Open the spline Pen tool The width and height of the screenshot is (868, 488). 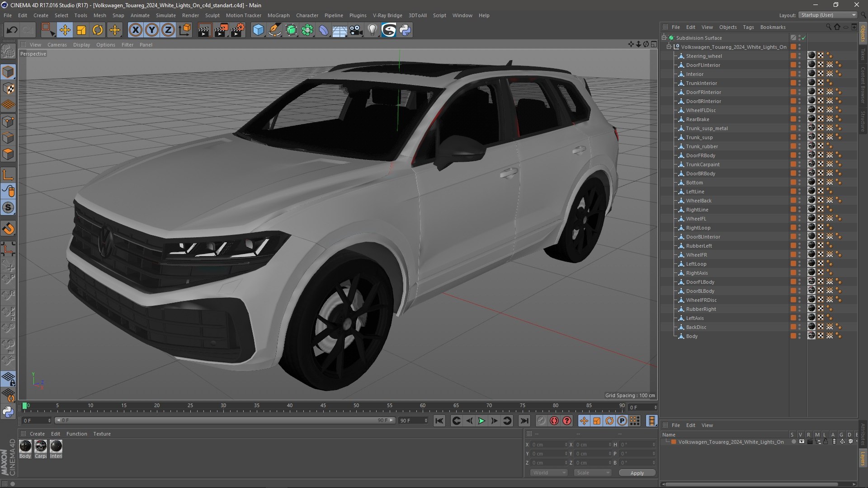(x=275, y=30)
